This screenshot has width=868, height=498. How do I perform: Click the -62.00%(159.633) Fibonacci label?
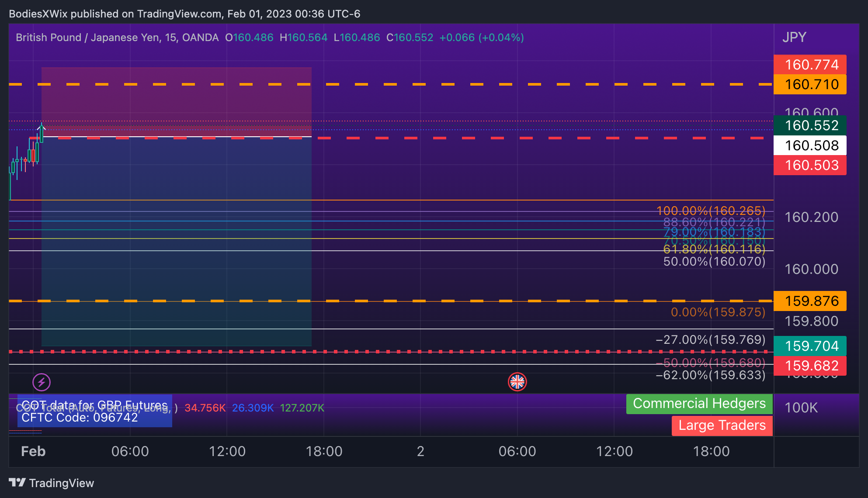(711, 375)
